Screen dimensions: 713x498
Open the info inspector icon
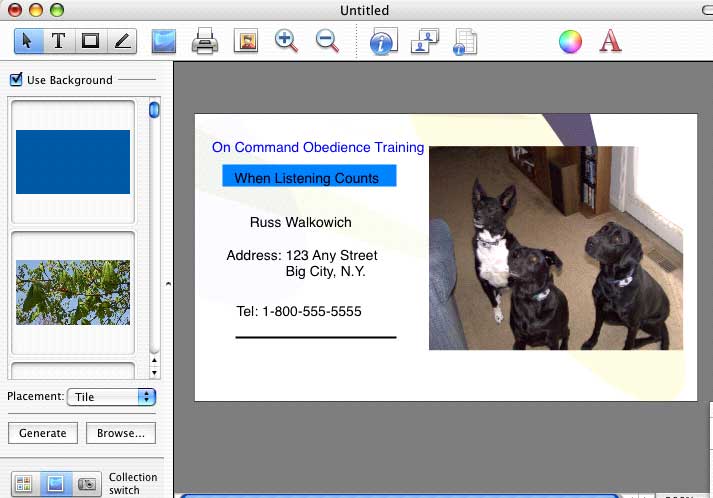point(383,41)
